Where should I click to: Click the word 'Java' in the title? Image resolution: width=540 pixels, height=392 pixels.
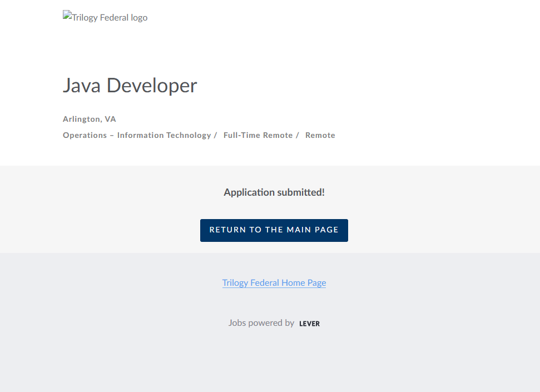(x=82, y=86)
